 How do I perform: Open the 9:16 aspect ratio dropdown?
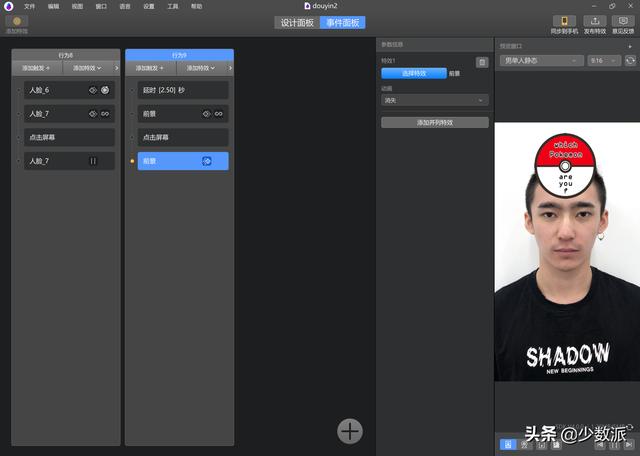coord(603,61)
